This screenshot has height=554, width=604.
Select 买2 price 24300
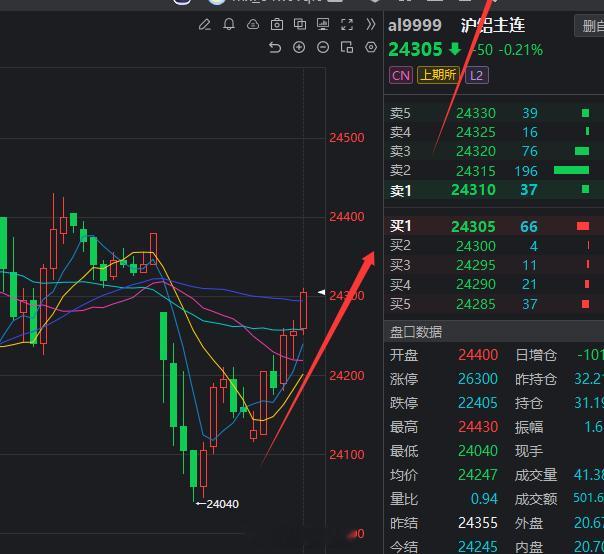[476, 246]
